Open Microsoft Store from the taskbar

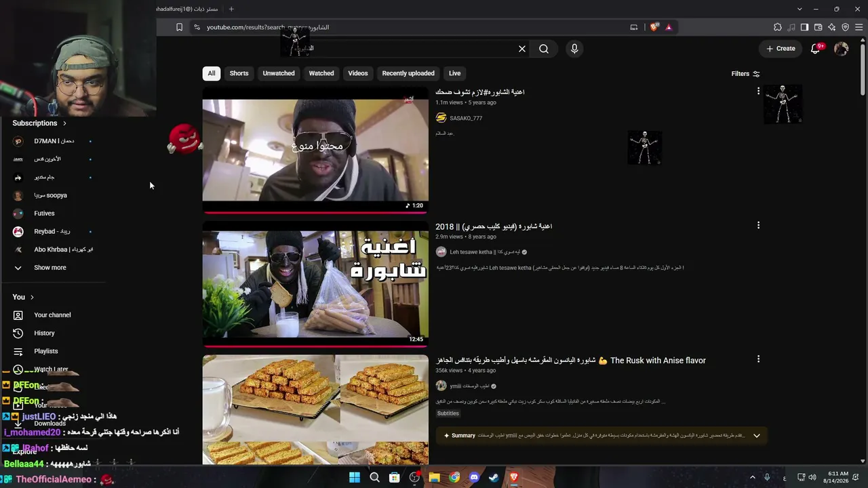point(395,477)
